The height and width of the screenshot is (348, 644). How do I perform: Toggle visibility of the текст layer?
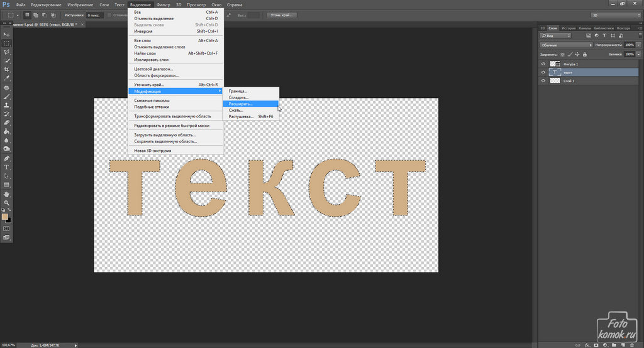[x=543, y=72]
